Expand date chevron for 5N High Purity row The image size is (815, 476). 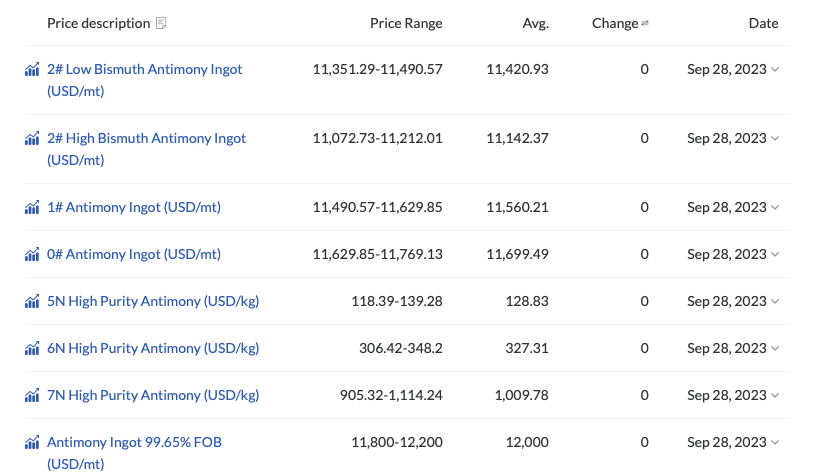(775, 302)
